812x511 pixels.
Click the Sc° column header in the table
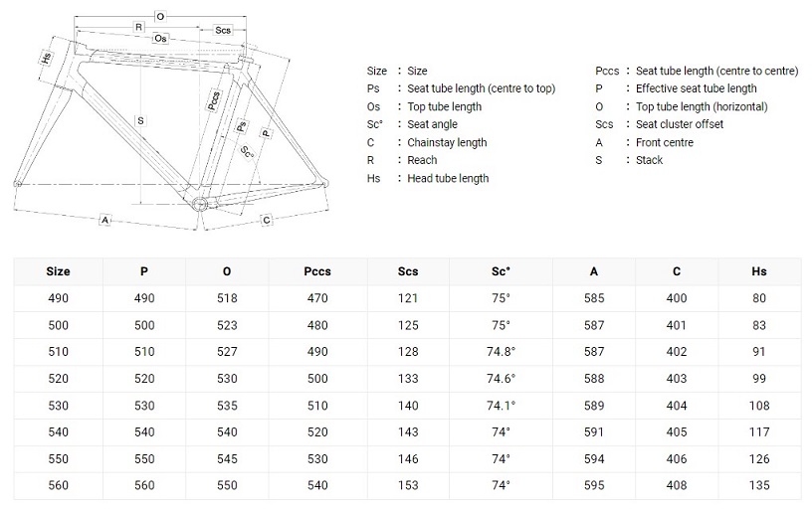(499, 271)
